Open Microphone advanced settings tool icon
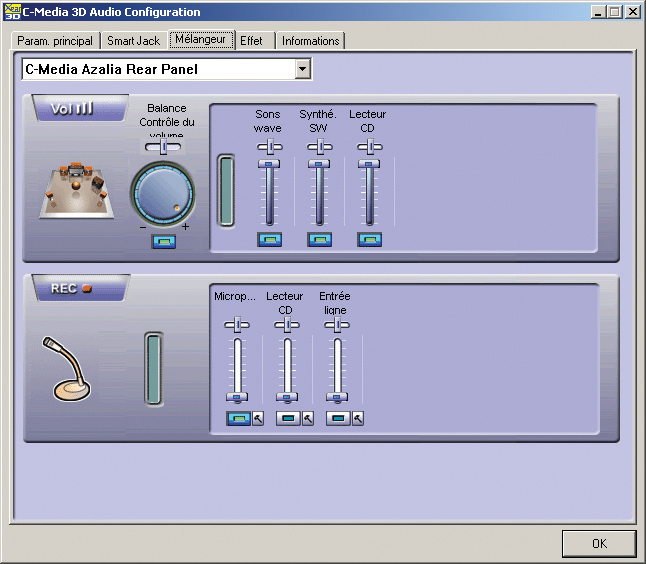The height and width of the screenshot is (564, 646). [258, 419]
